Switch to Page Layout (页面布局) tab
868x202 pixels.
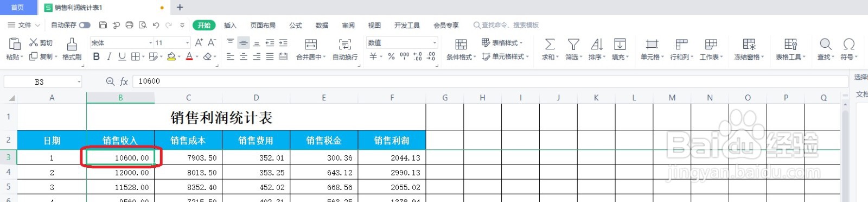[263, 25]
